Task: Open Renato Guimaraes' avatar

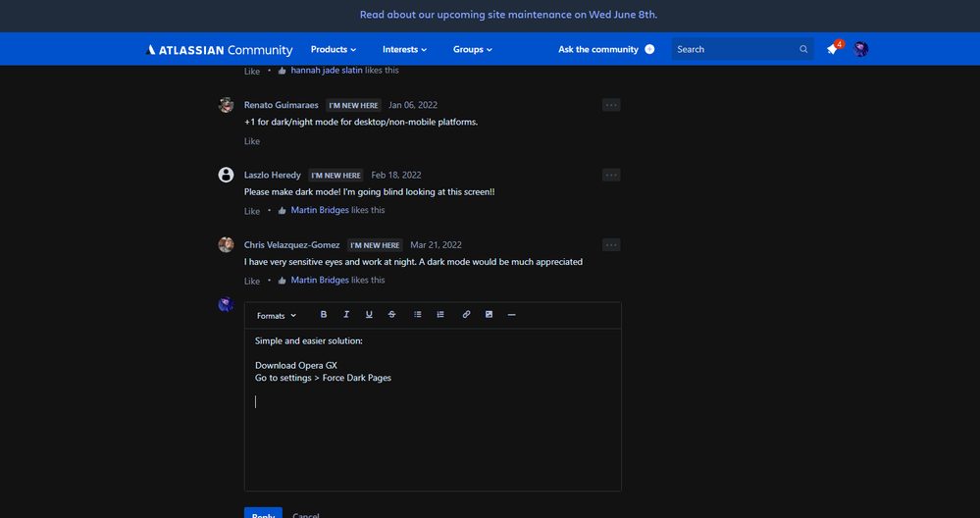Action: coord(226,105)
